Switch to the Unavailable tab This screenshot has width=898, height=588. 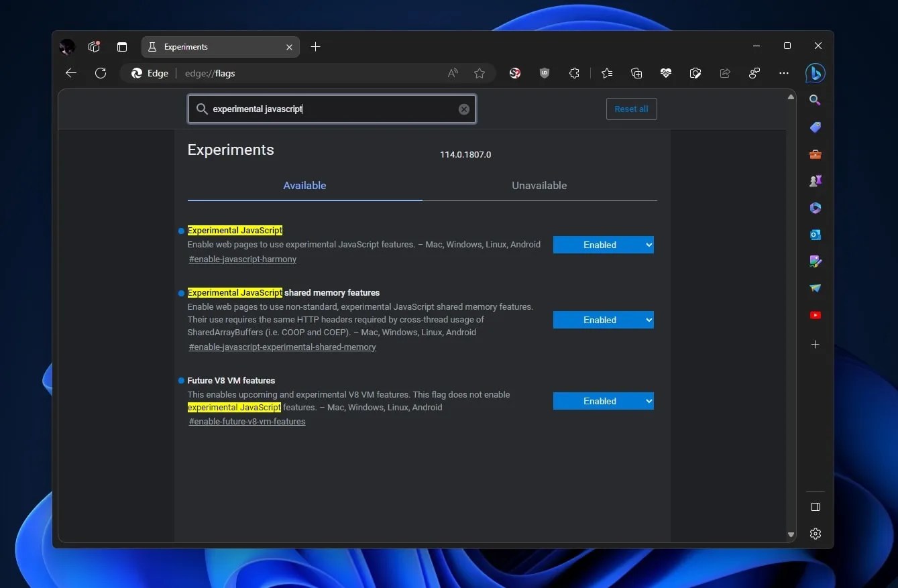coord(539,185)
